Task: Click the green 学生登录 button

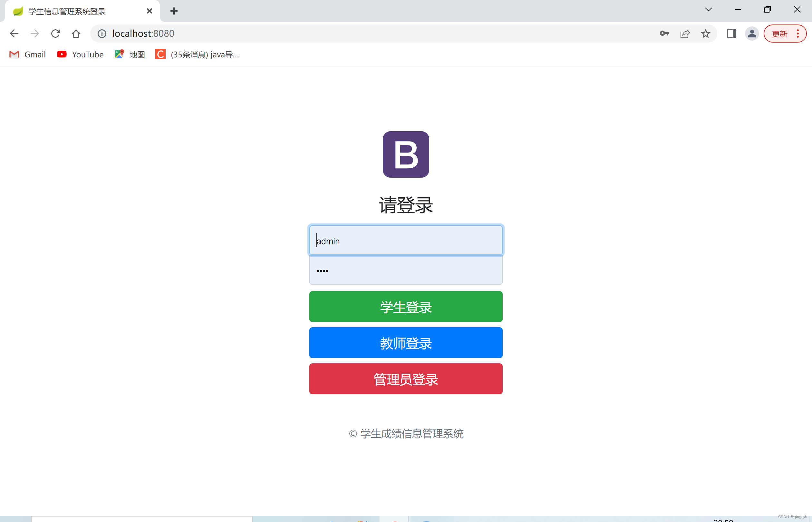Action: coord(406,307)
